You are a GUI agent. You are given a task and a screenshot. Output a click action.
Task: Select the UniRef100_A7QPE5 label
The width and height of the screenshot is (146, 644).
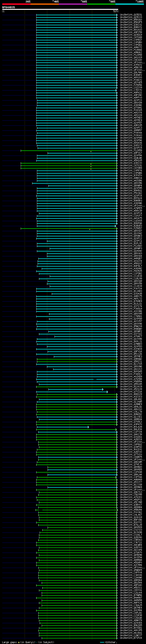coord(131,208)
